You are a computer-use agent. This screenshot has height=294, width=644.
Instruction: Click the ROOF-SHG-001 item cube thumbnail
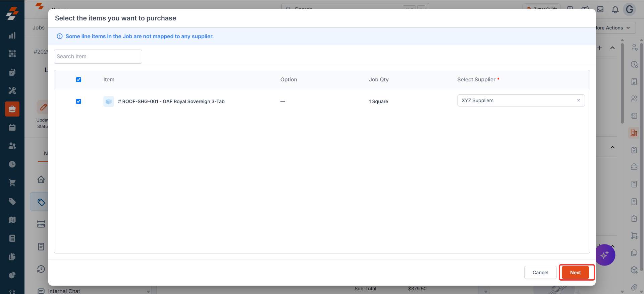109,101
